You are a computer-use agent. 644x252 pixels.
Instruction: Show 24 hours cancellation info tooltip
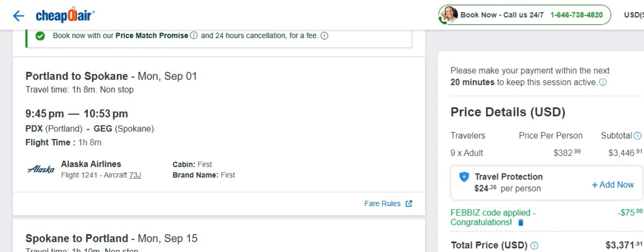point(324,36)
